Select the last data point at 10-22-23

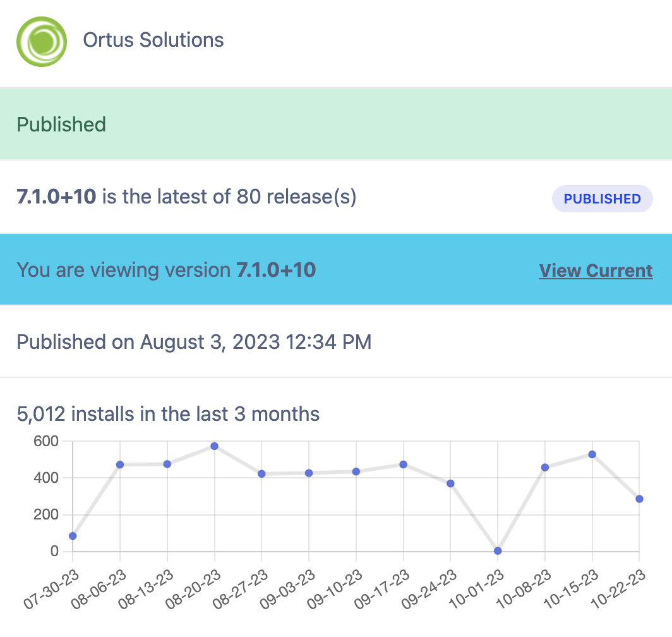tap(639, 499)
